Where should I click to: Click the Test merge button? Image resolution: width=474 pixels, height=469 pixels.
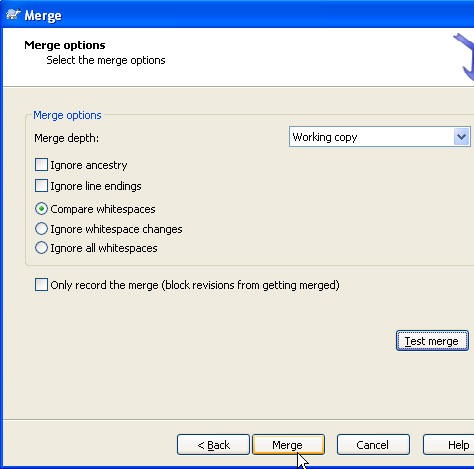click(432, 341)
